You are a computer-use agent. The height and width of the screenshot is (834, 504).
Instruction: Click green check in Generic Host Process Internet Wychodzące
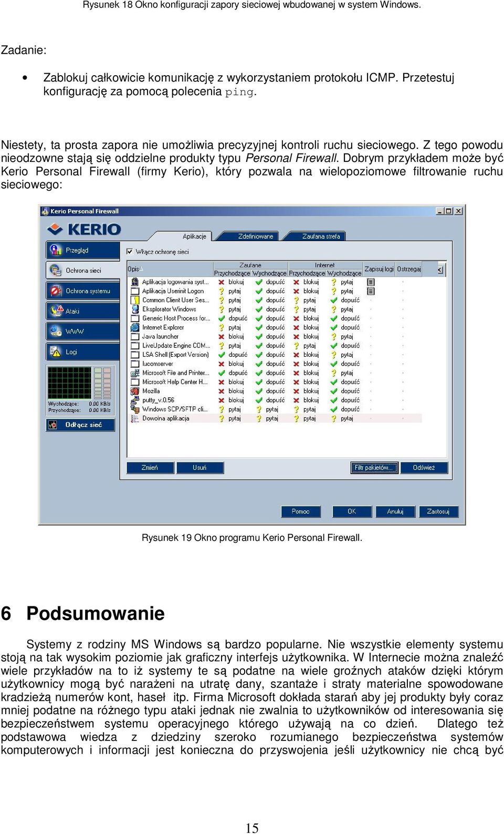333,318
